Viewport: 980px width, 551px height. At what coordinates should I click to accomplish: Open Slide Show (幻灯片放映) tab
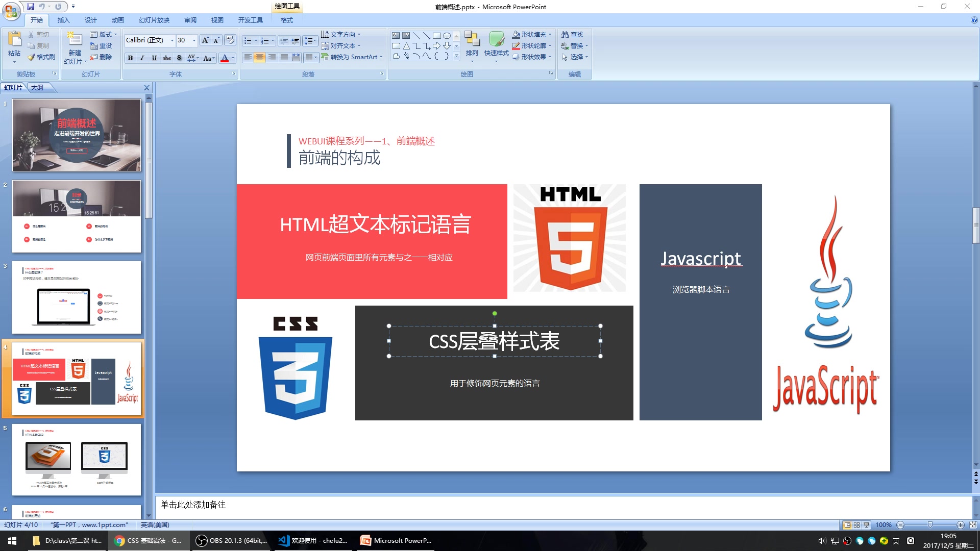coord(154,20)
